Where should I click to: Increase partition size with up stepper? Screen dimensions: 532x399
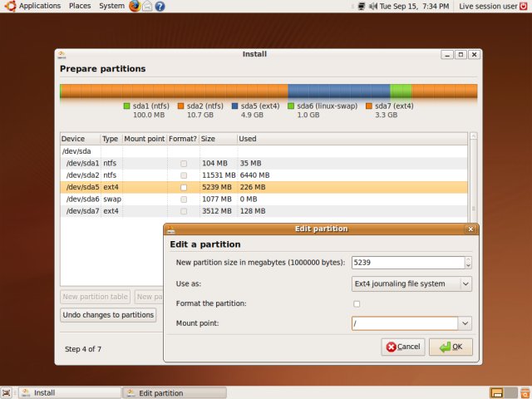468,259
